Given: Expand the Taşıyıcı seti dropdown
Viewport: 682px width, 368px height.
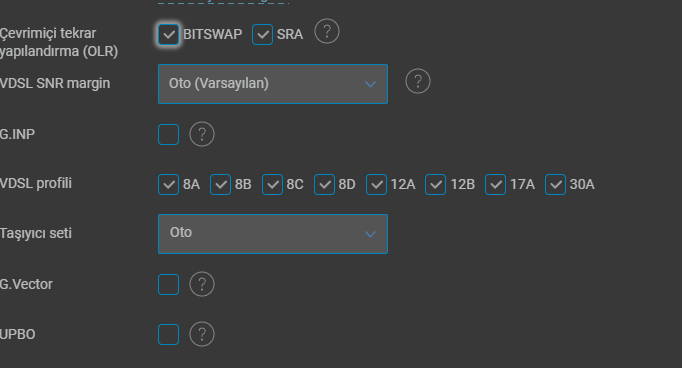Looking at the screenshot, I should (273, 234).
